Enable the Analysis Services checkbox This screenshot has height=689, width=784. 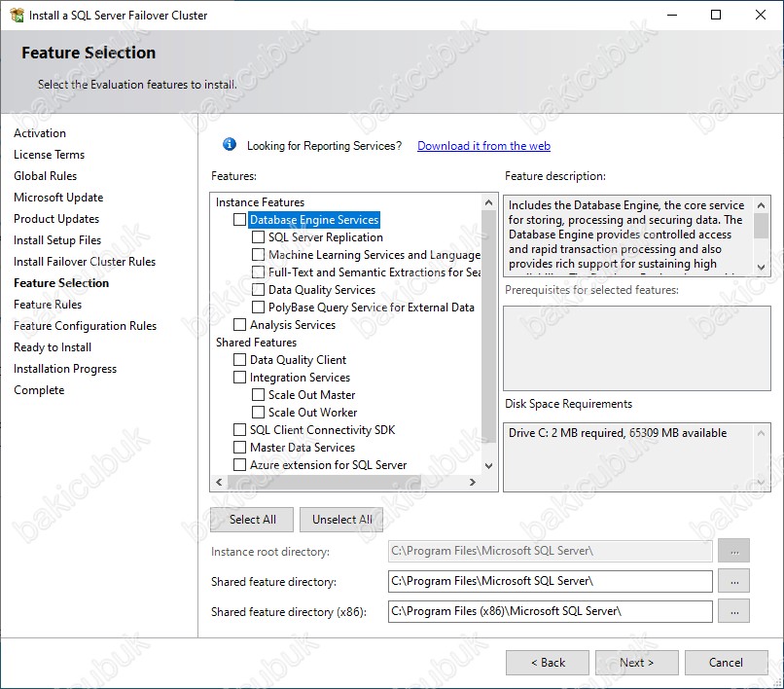(x=240, y=325)
